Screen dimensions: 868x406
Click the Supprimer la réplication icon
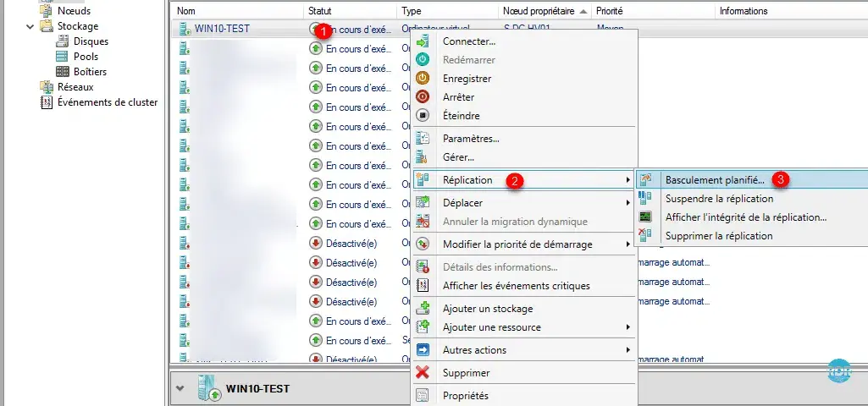pyautogui.click(x=645, y=236)
